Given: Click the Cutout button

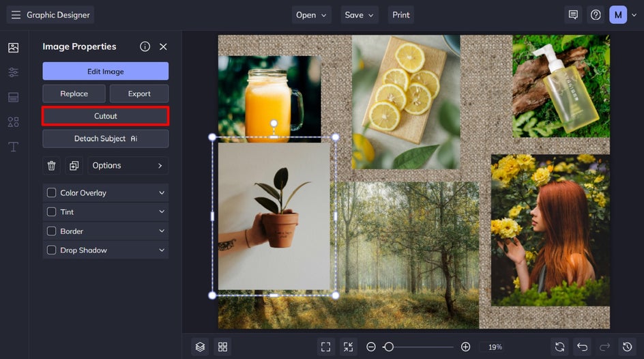Looking at the screenshot, I should point(106,116).
